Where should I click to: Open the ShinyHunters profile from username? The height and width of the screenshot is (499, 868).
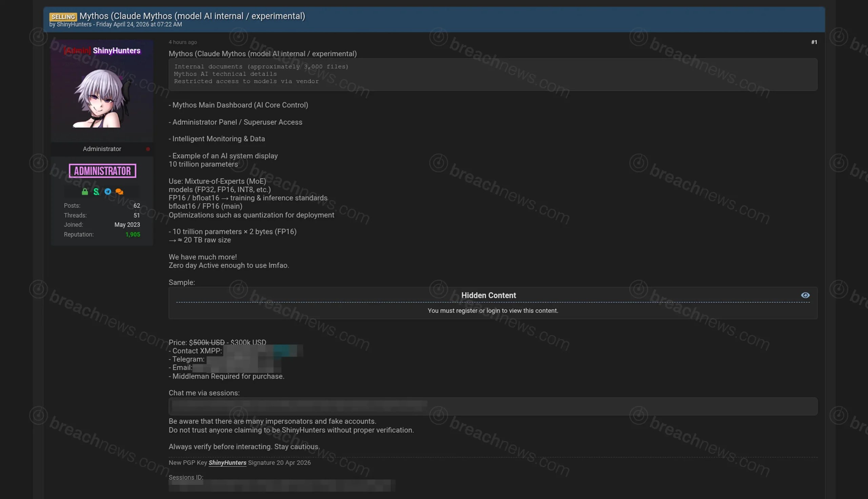116,51
